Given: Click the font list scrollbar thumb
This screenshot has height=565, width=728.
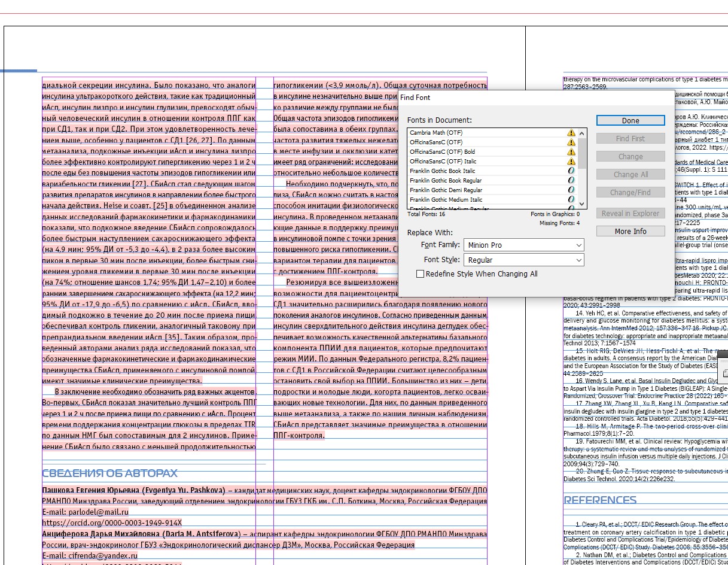Looking at the screenshot, I should coord(582,152).
